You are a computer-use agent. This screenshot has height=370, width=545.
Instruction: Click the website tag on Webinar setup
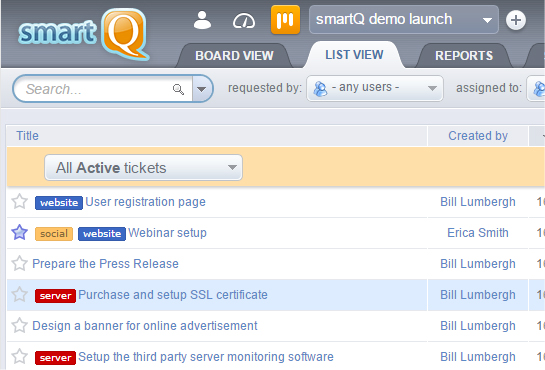(102, 233)
